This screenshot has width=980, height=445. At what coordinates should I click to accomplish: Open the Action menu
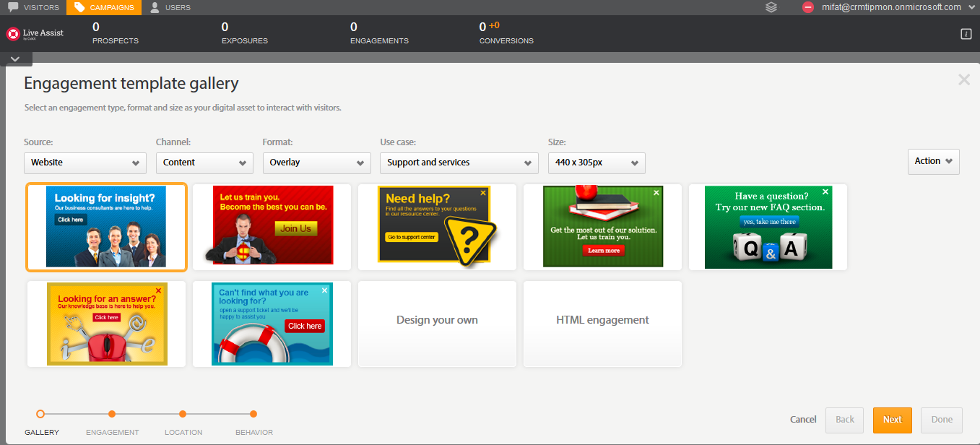tap(933, 161)
